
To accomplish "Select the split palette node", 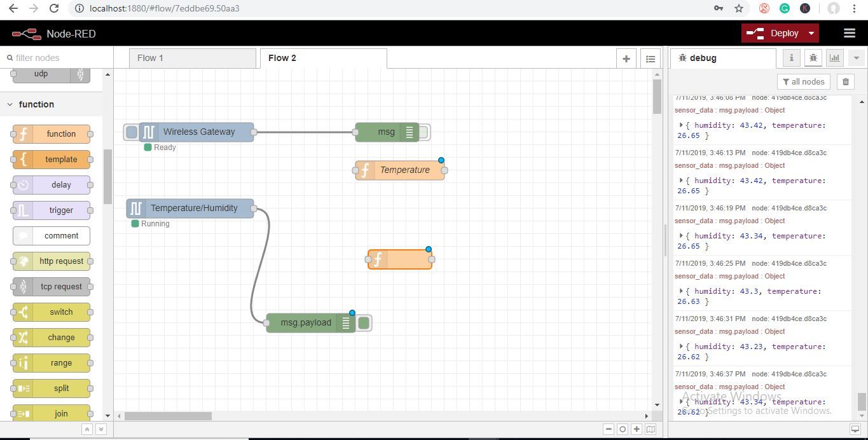I will 52,388.
